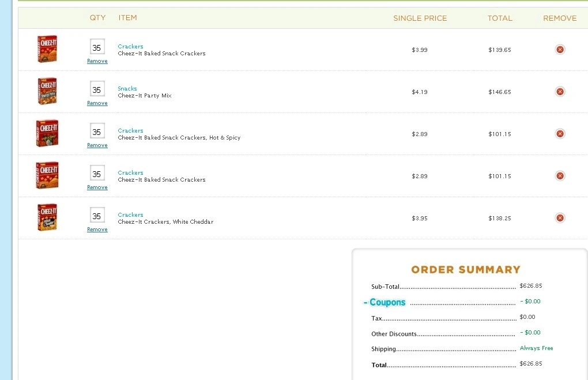This screenshot has height=380, width=588.
Task: Click the quantity box of the plain $2.89 Baked Snack Crackers
Action: coord(97,173)
